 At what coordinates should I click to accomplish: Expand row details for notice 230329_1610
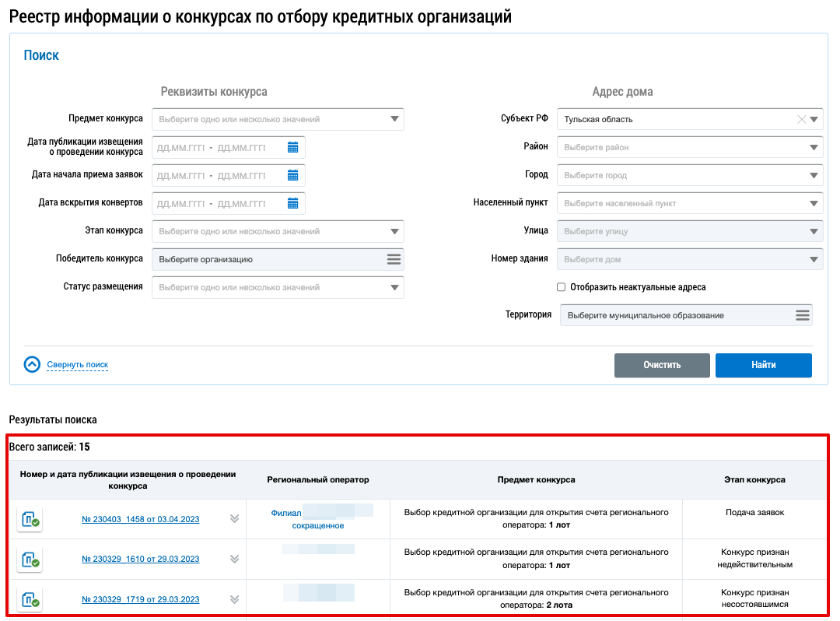click(x=234, y=559)
